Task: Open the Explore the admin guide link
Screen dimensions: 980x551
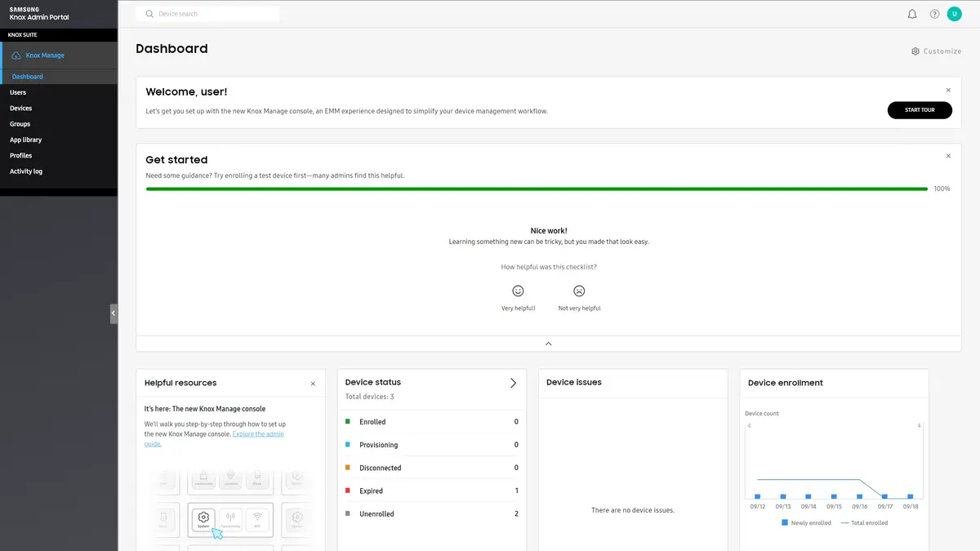Action: point(257,434)
